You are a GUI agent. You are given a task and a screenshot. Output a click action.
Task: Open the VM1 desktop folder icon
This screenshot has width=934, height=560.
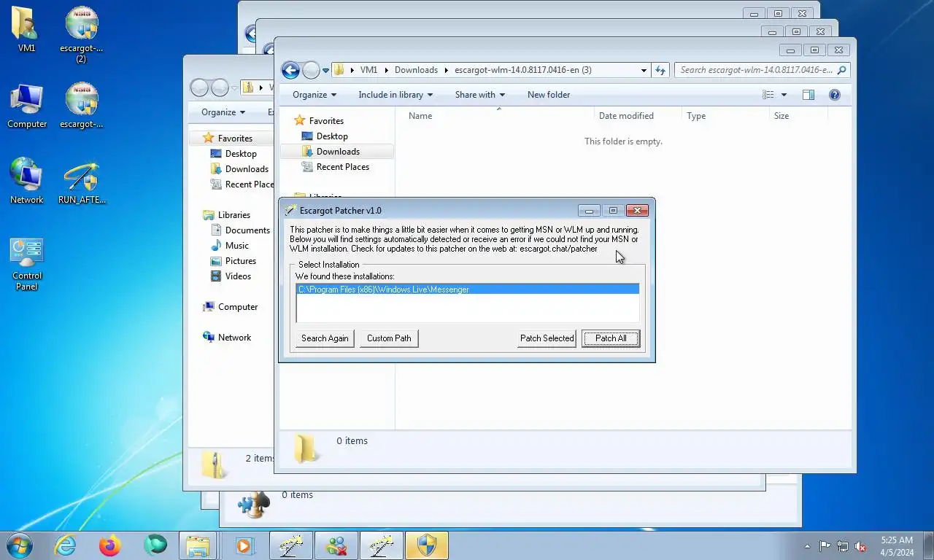[27, 31]
